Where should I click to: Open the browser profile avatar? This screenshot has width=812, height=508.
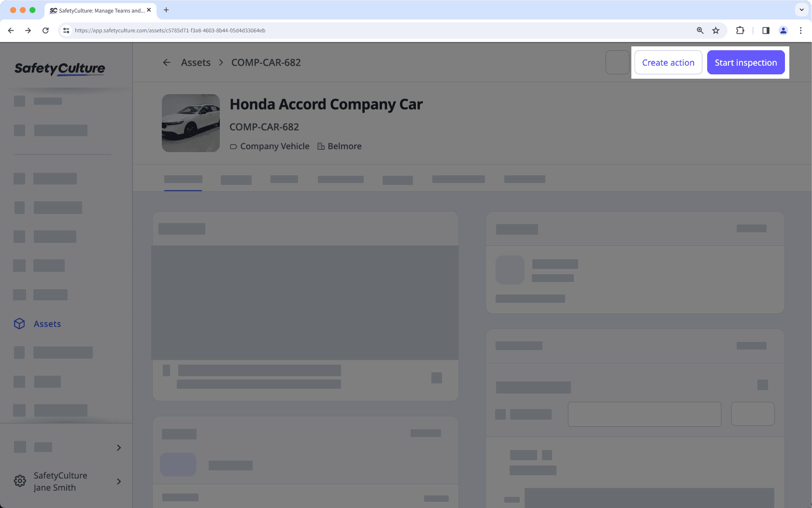coord(783,30)
